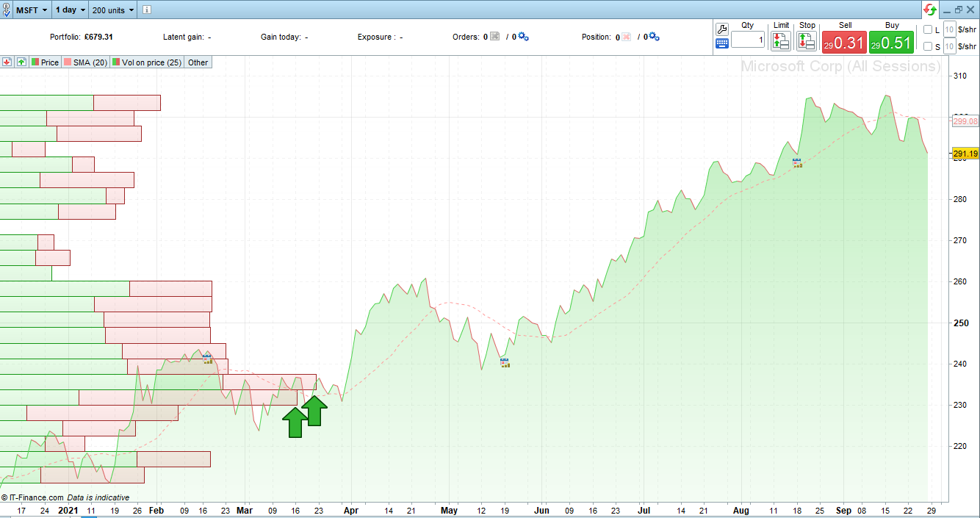Click the chart info icon
This screenshot has height=518, width=980.
147,10
